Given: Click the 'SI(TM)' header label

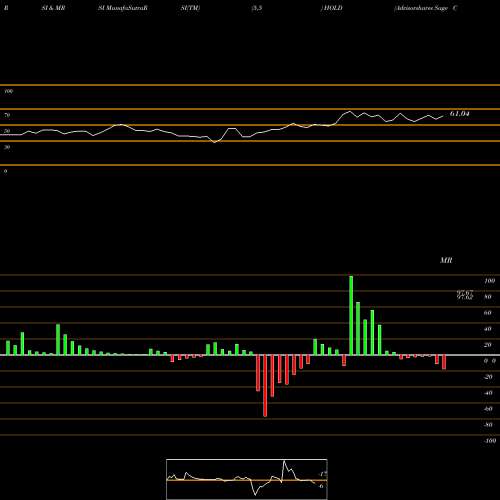Looking at the screenshot, I should click(190, 8).
